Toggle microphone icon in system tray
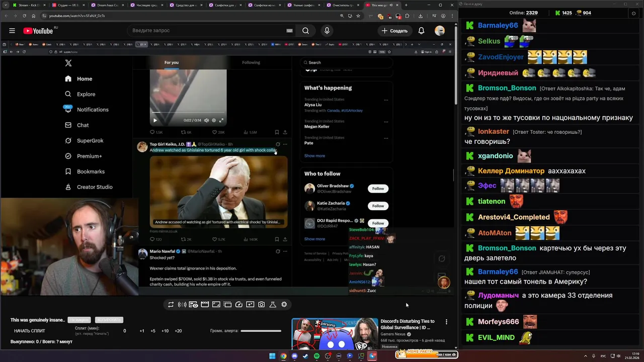 [594, 356]
